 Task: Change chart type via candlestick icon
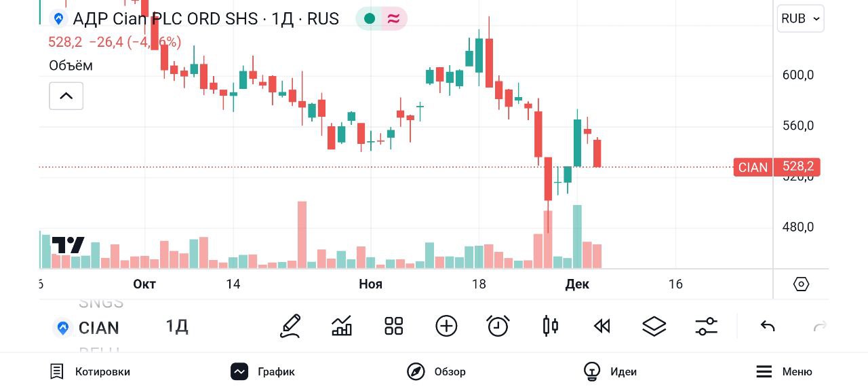550,327
